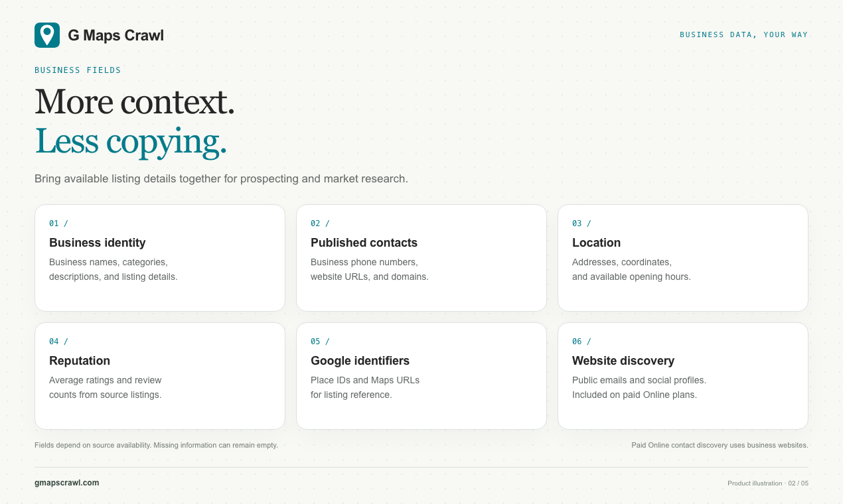This screenshot has height=504, width=843.
Task: Select the "Public emails and social profiles" description
Action: tap(639, 387)
